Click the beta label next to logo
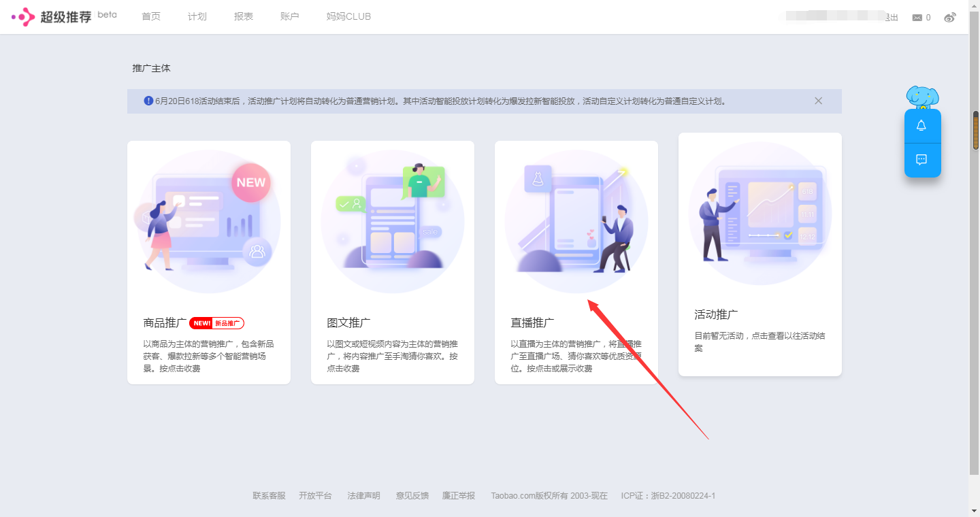 [x=107, y=14]
